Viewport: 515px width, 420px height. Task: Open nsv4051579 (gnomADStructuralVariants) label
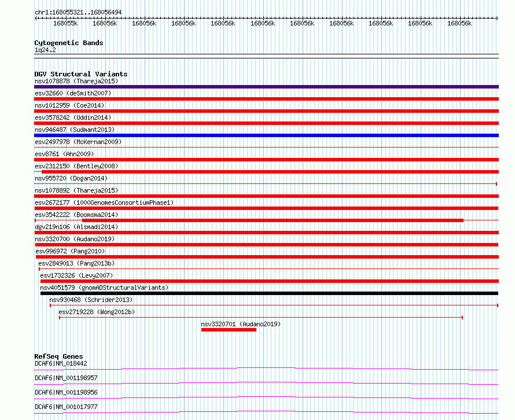pos(104,288)
